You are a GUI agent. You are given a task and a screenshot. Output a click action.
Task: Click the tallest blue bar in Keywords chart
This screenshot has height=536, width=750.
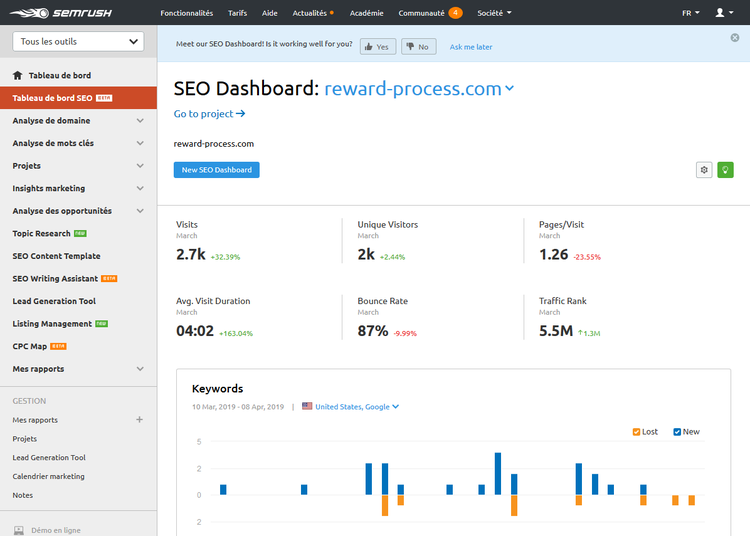pos(498,473)
